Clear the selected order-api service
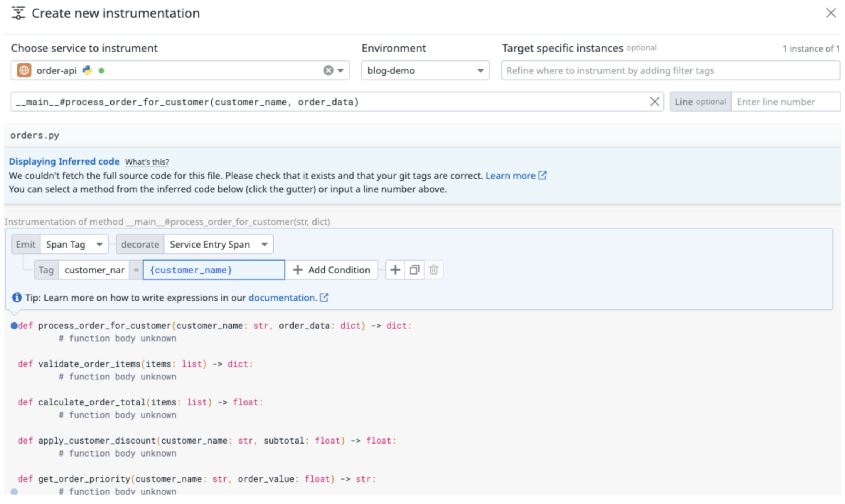Screen dimensions: 845x504 click(x=328, y=70)
